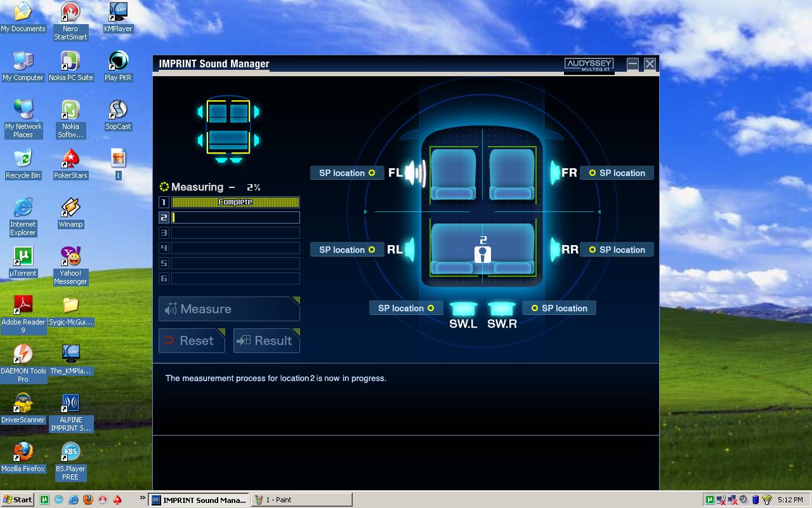Open the Windows Start menu
This screenshot has width=812, height=508.
pos(18,500)
